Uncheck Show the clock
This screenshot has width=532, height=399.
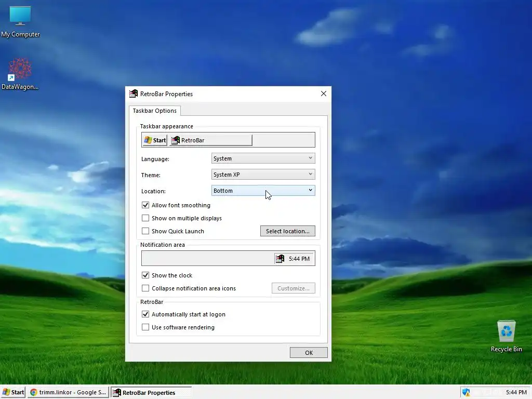click(x=145, y=275)
